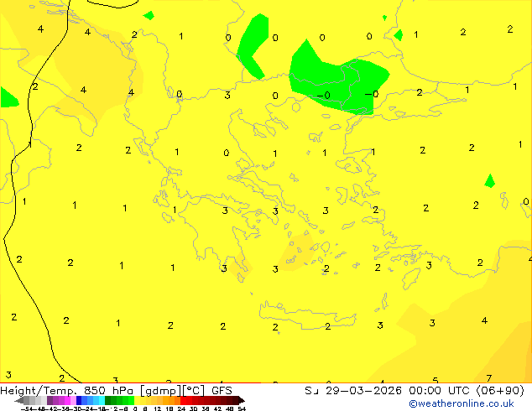Click the '42' tick label near the legend's right end

(217, 408)
